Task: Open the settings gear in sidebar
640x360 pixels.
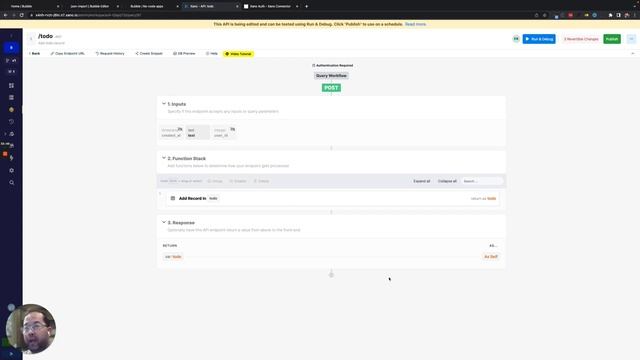Action: [x=11, y=171]
